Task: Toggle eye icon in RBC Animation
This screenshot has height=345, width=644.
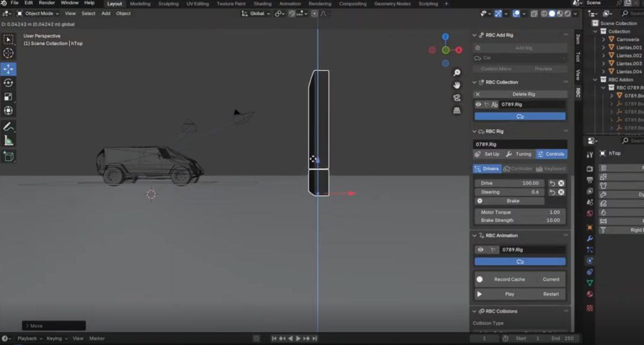Action: 481,250
